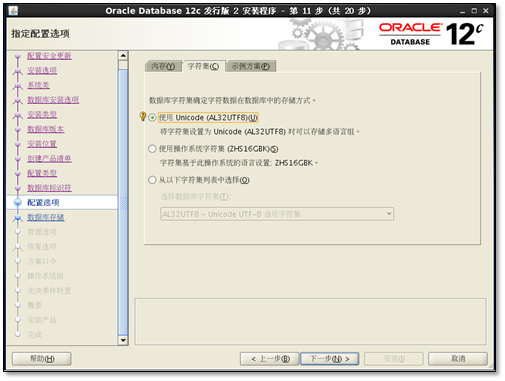Open the 系统类 step link
This screenshot has width=505, height=381.
[38, 85]
